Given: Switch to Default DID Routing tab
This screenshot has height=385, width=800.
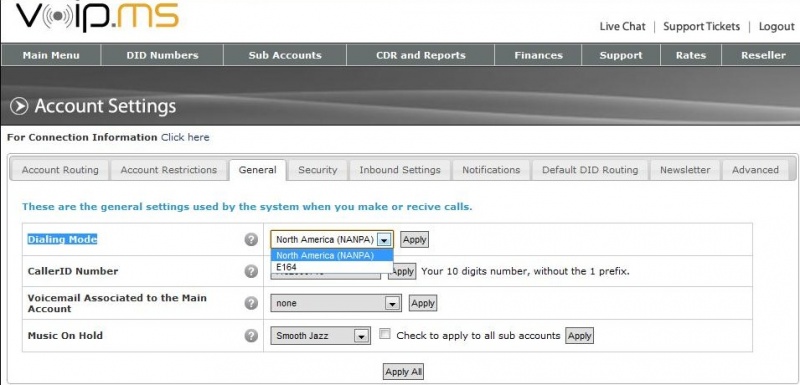Looking at the screenshot, I should coord(590,170).
